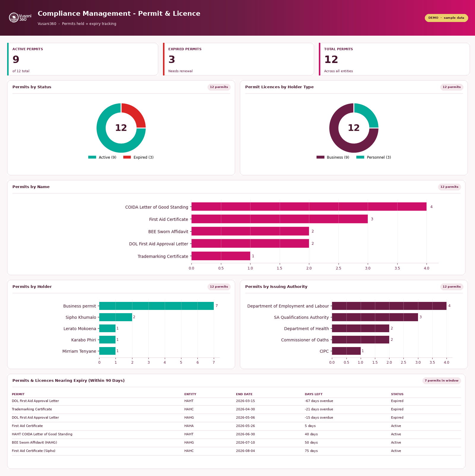Select the Active Permits card
The image size is (475, 476).
[x=83, y=59]
